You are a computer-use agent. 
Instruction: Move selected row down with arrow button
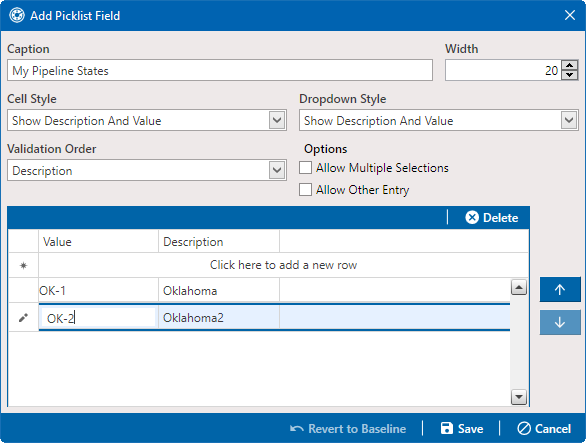click(x=560, y=322)
